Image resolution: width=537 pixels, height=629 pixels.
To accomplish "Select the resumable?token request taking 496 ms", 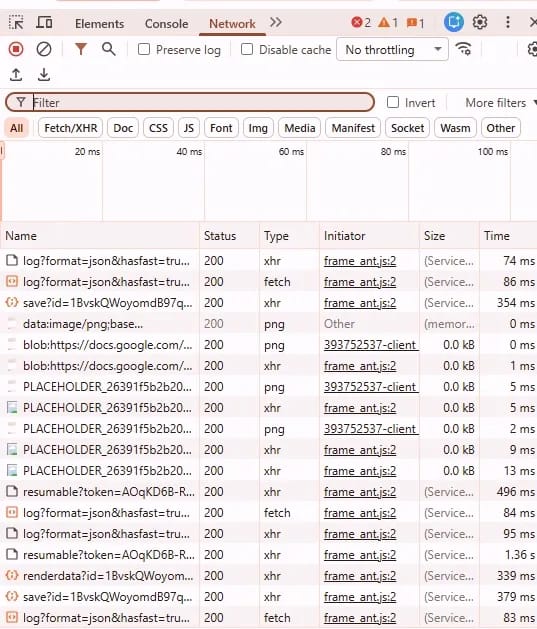I will click(x=268, y=492).
